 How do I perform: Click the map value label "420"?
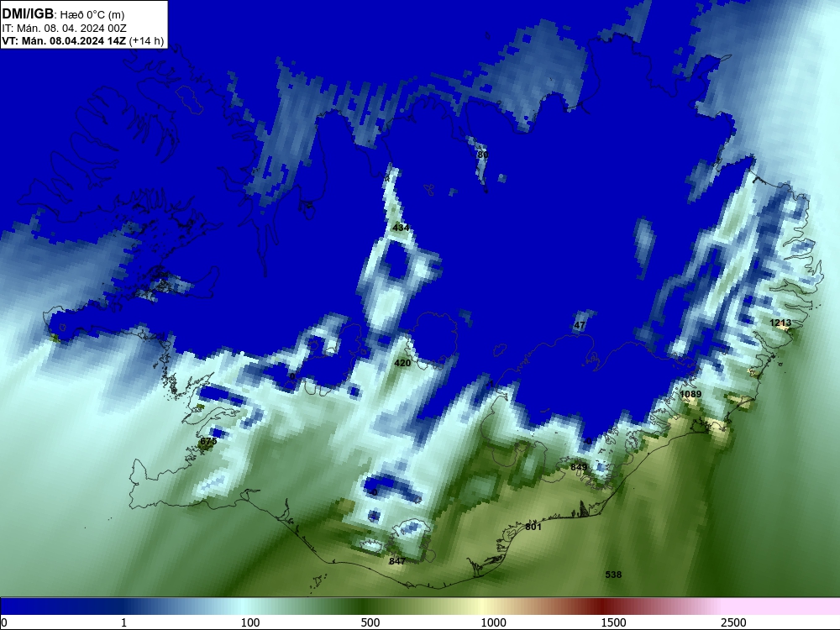402,363
